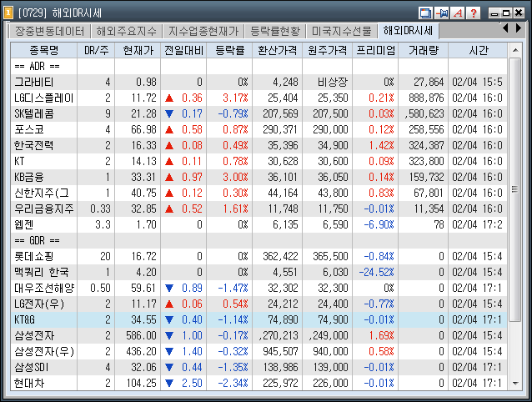Select the KT stock name
This screenshot has width=532, height=402.
pos(19,162)
